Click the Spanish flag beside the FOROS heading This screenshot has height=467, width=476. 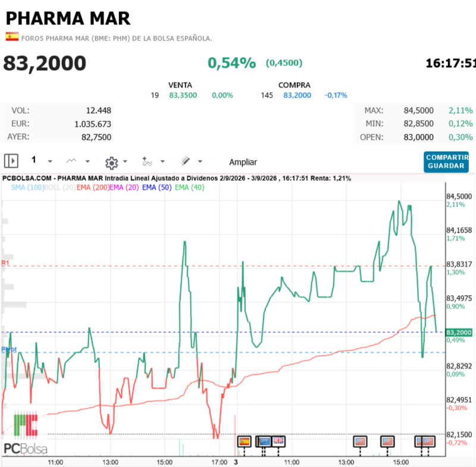pos(12,37)
